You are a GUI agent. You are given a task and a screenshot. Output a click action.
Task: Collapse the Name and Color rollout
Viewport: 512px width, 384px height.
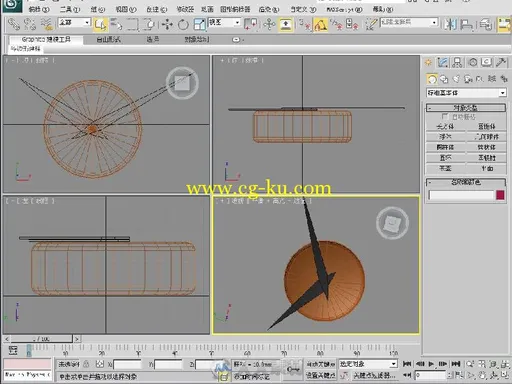466,182
